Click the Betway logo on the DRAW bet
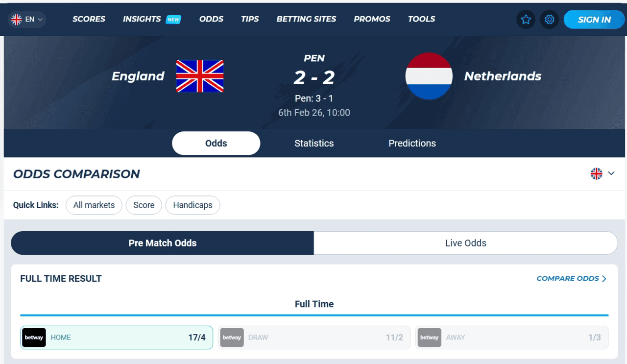Image resolution: width=627 pixels, height=364 pixels. click(x=232, y=338)
